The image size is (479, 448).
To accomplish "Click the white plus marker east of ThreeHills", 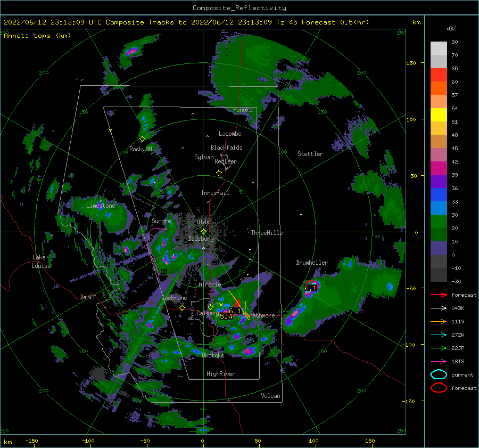I will click(x=301, y=214).
